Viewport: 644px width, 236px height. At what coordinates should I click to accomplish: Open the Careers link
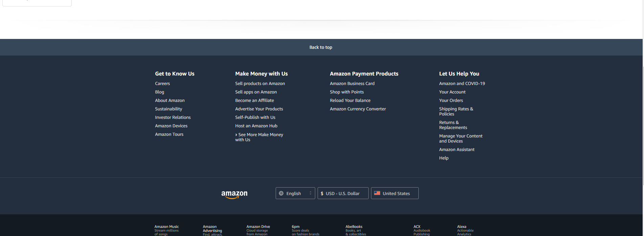point(162,84)
